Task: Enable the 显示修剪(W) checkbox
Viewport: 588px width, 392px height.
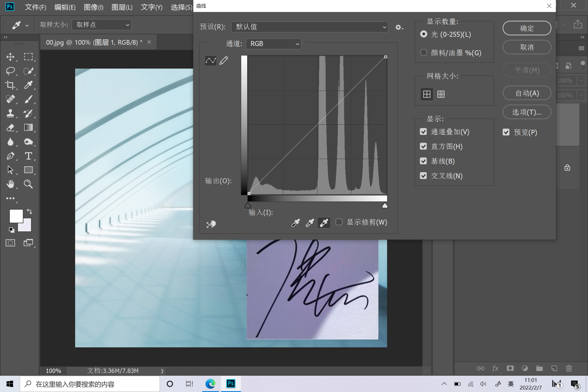Action: click(339, 222)
